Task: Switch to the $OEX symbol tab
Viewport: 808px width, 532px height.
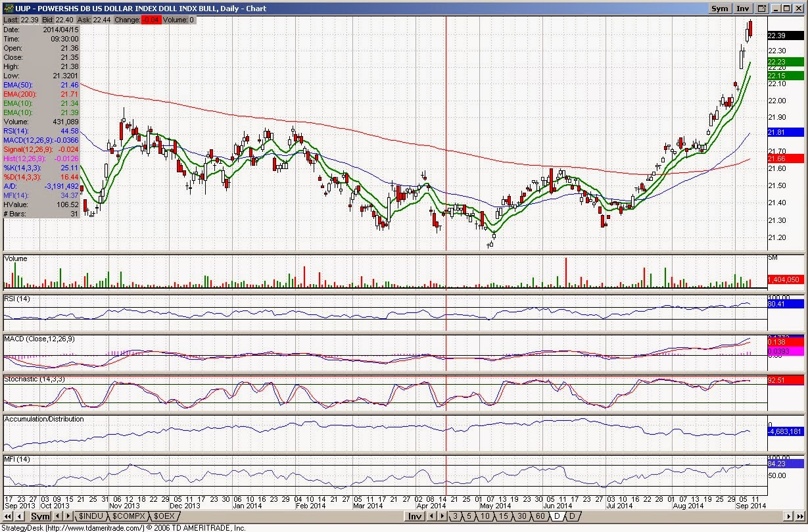Action: click(164, 516)
